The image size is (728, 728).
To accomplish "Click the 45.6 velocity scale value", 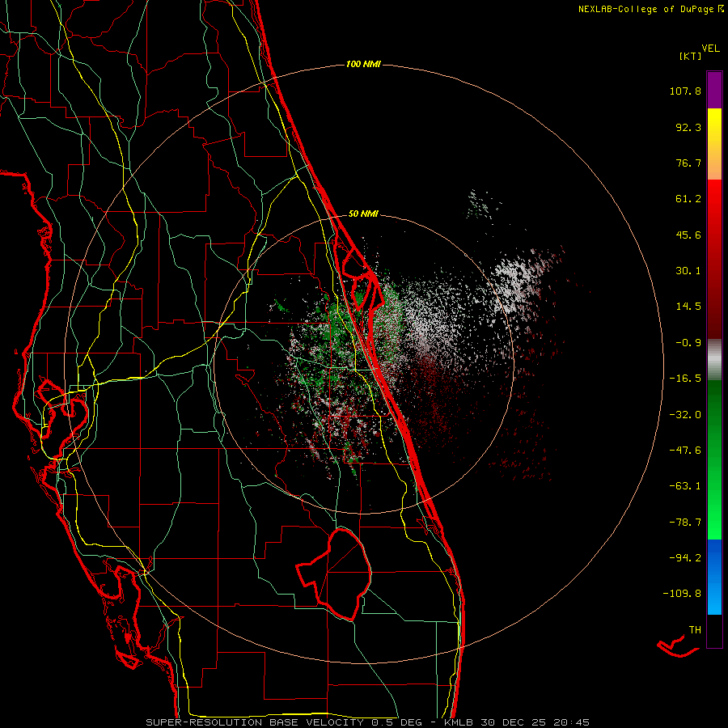I will click(x=688, y=235).
